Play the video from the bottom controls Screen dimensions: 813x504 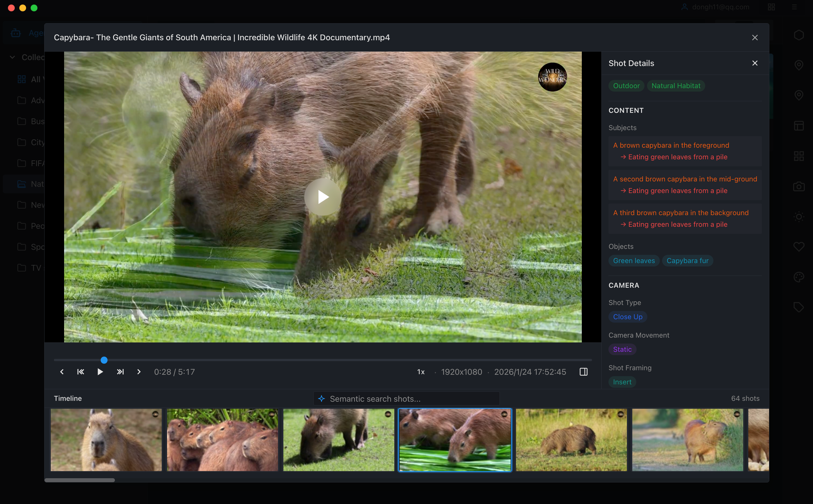[x=100, y=372]
